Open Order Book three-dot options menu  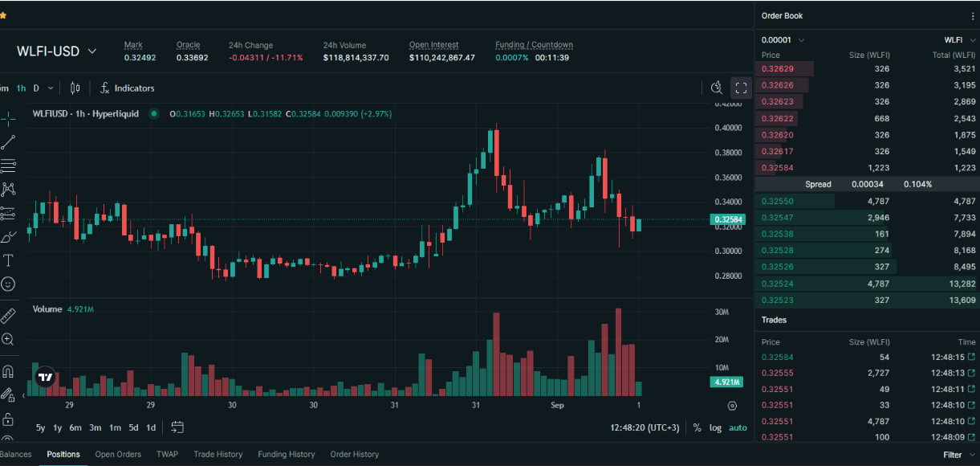973,16
